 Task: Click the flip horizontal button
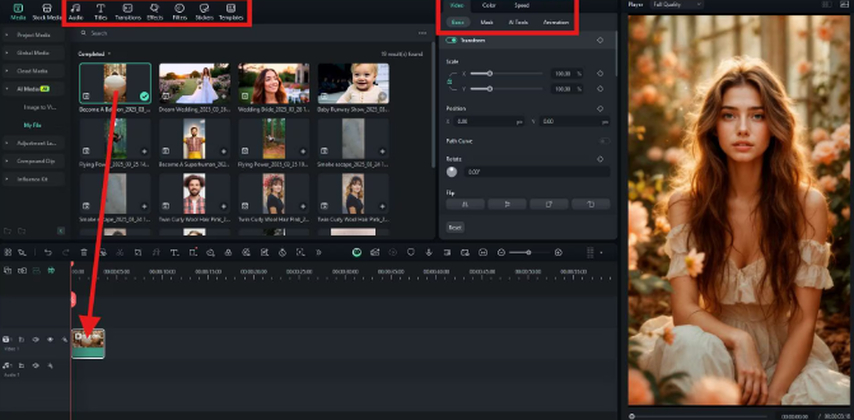click(x=466, y=204)
